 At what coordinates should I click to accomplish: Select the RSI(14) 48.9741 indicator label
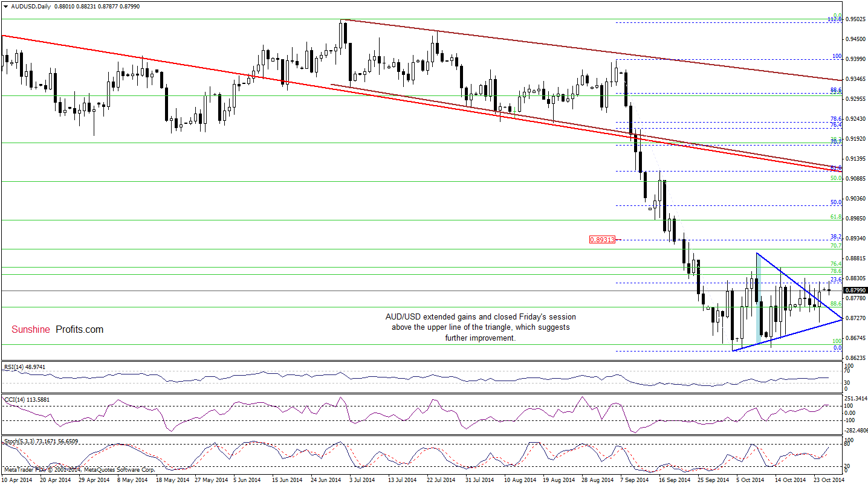[24, 367]
